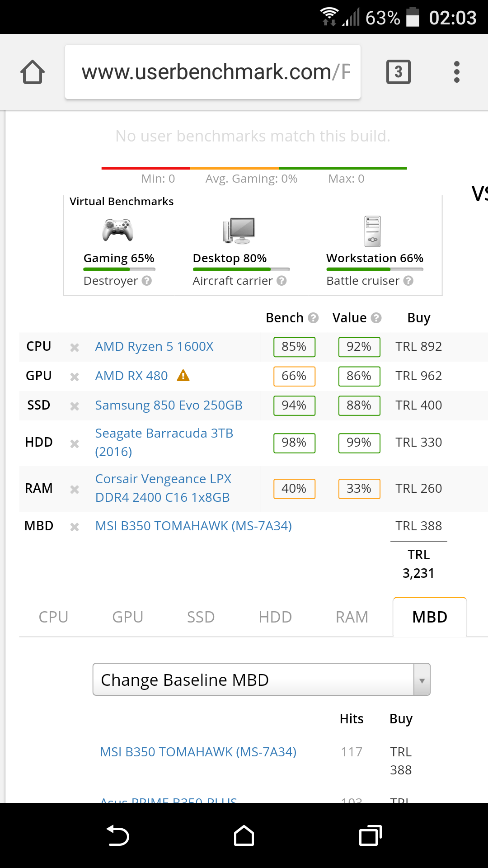
Task: Click the dropdown arrow on the baseline selector
Action: tap(422, 680)
